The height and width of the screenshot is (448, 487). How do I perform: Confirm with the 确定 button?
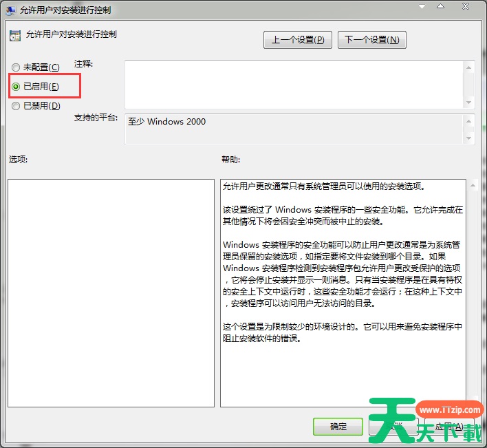pos(338,427)
